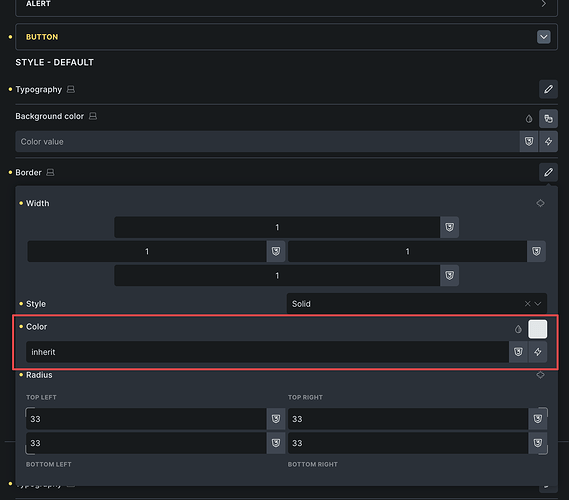This screenshot has height=500, width=569.
Task: Open the white border Color swatch
Action: (537, 329)
